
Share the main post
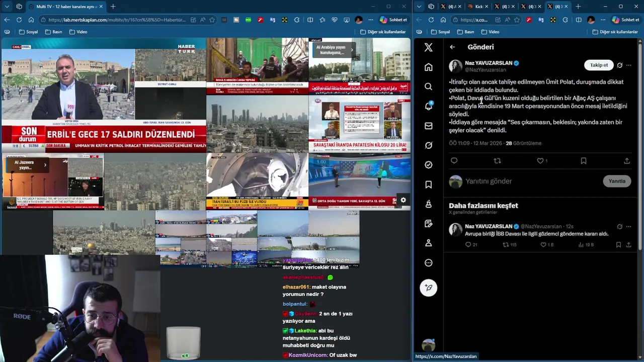(x=627, y=161)
